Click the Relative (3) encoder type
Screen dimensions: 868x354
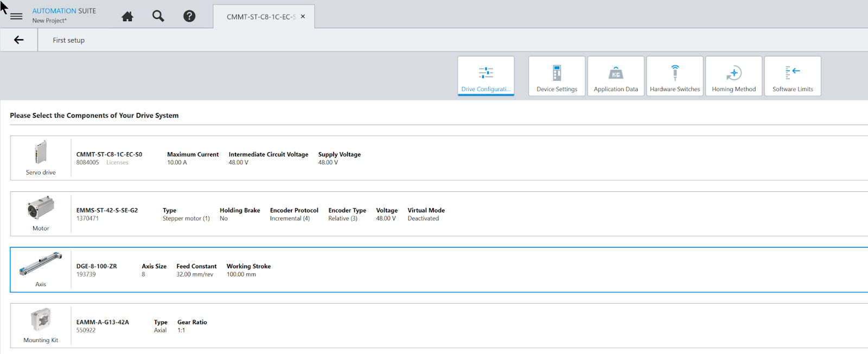tap(343, 218)
